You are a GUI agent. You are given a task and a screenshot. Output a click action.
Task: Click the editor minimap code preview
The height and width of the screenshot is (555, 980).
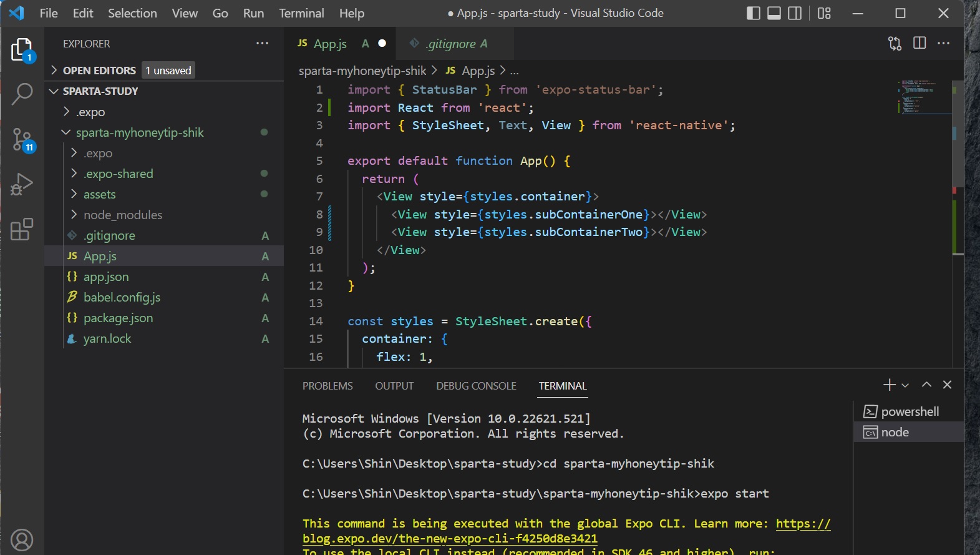point(926,97)
